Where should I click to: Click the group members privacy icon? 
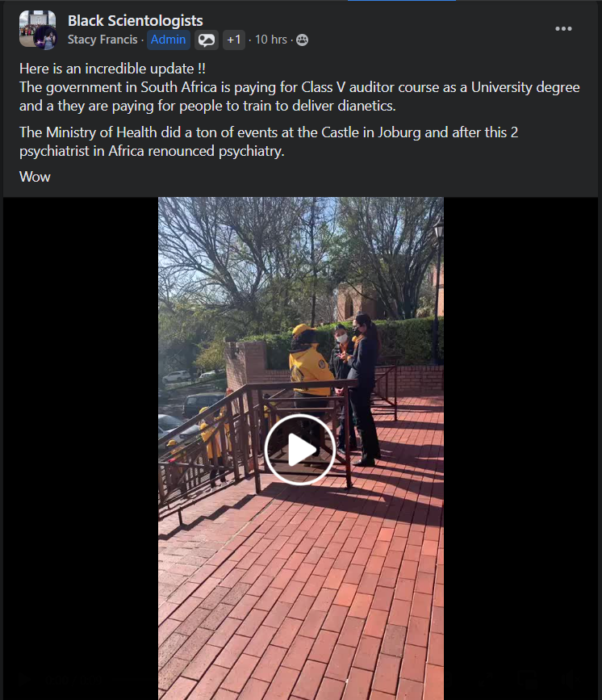[302, 40]
